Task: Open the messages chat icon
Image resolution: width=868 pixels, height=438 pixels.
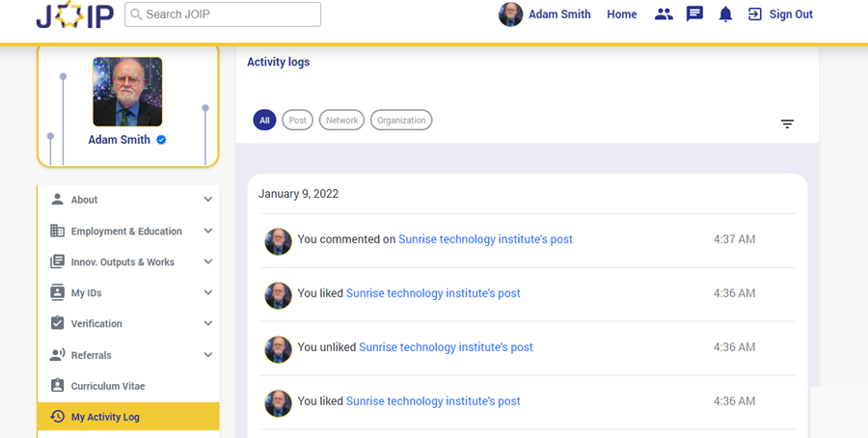Action: (x=694, y=14)
